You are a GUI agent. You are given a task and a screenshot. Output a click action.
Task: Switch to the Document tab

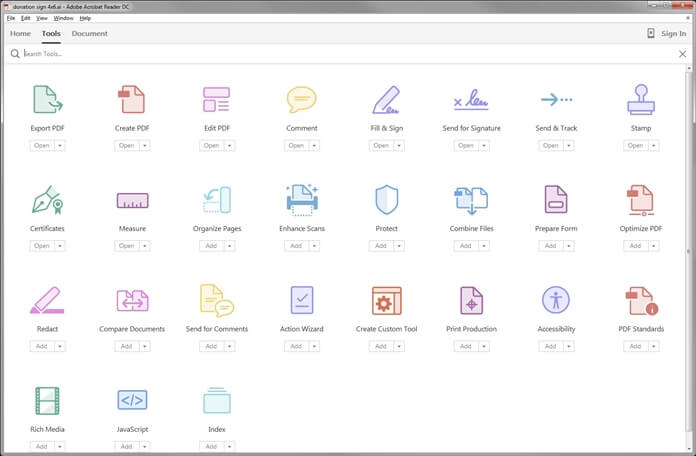coord(90,34)
